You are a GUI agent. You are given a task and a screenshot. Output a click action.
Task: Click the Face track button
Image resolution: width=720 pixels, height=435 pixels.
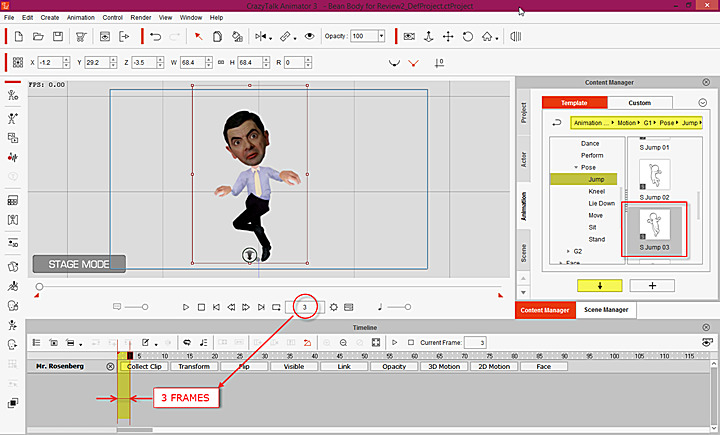(x=544, y=367)
